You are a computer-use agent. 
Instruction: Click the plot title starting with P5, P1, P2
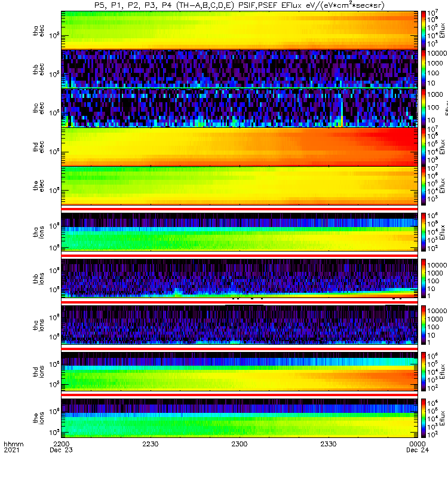click(x=240, y=5)
